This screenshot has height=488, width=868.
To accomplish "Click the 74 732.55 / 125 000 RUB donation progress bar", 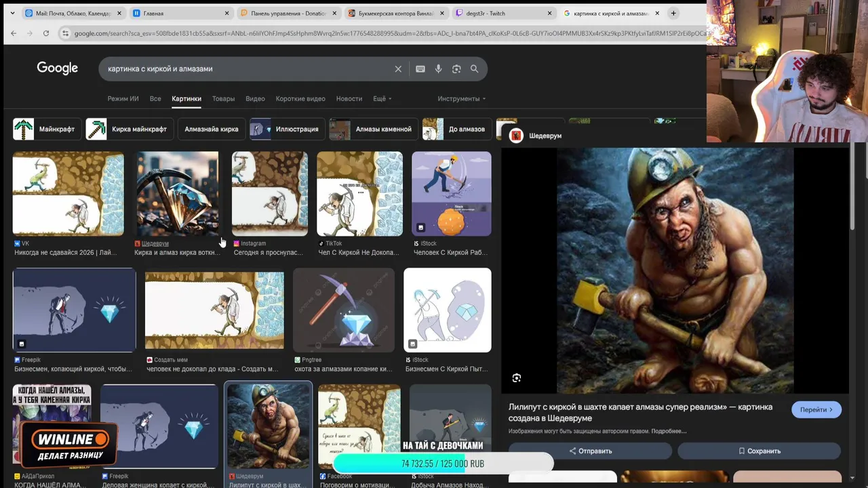I will pos(443,464).
